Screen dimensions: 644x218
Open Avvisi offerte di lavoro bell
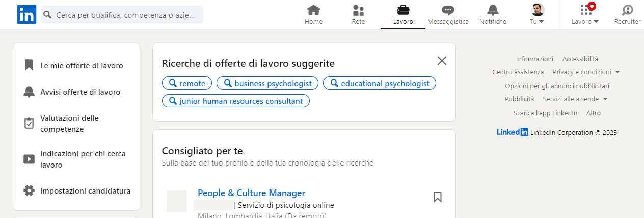[29, 92]
